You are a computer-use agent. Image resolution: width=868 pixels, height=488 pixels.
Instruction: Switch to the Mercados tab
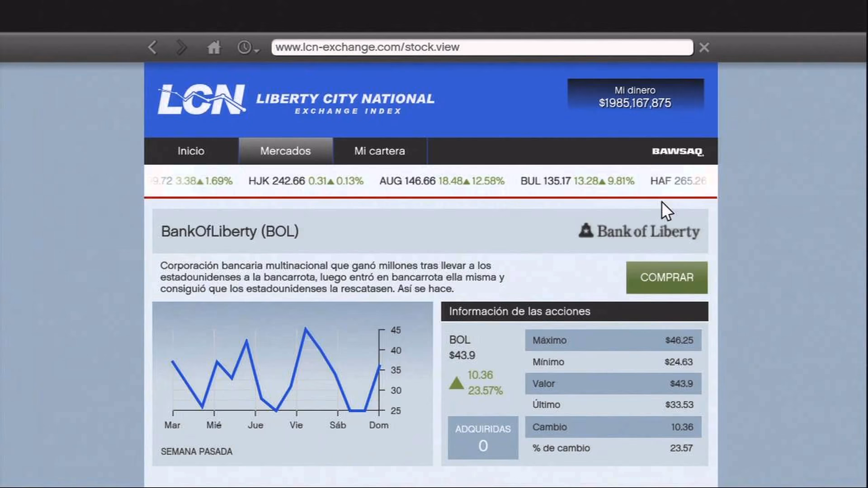point(286,151)
